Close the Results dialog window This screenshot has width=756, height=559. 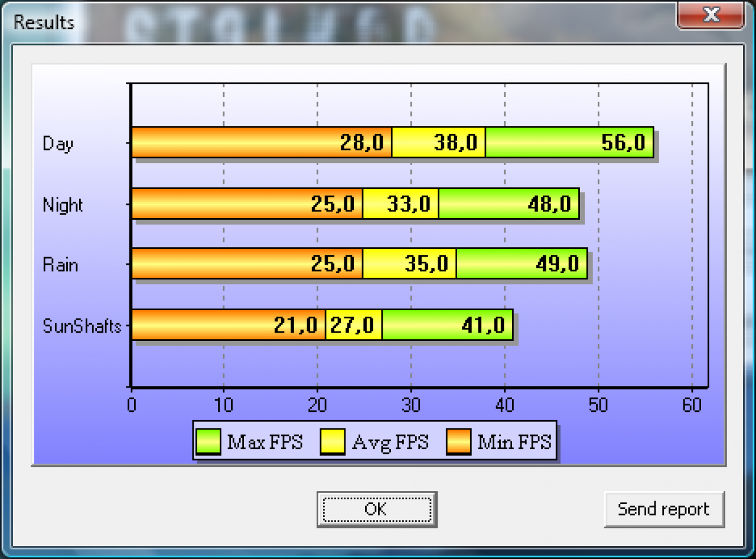(711, 15)
